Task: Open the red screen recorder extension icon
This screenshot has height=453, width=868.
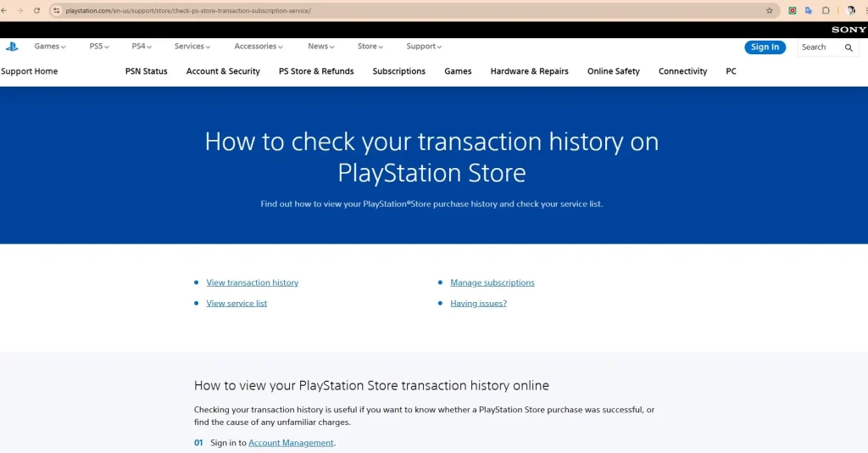Action: click(x=793, y=10)
